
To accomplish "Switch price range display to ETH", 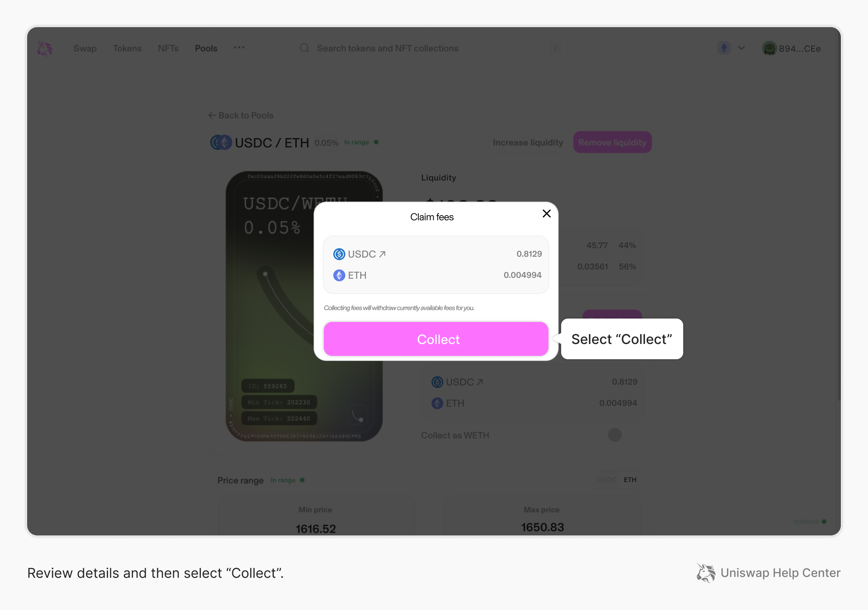I will click(x=630, y=480).
